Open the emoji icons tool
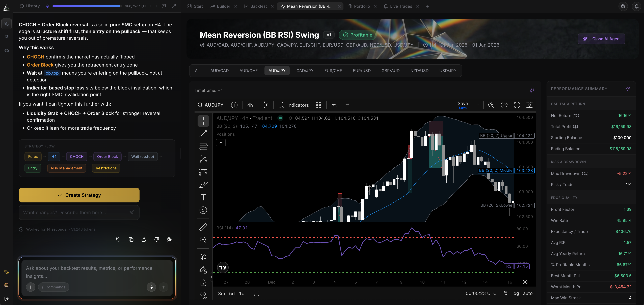 (x=203, y=210)
